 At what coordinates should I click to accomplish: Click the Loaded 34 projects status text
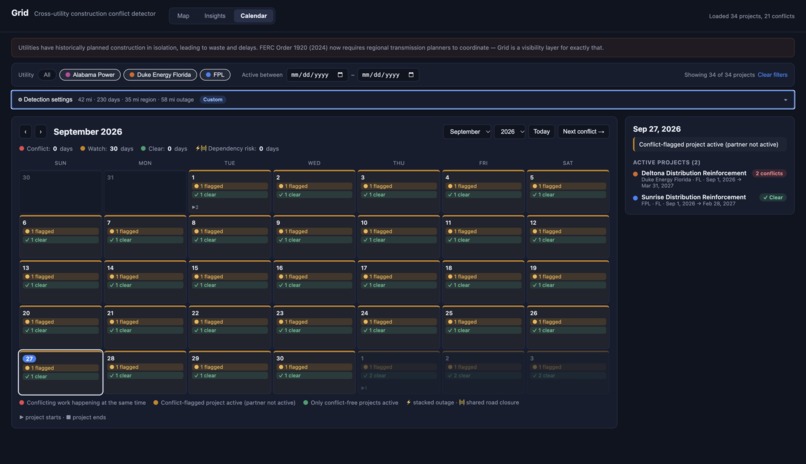point(752,16)
